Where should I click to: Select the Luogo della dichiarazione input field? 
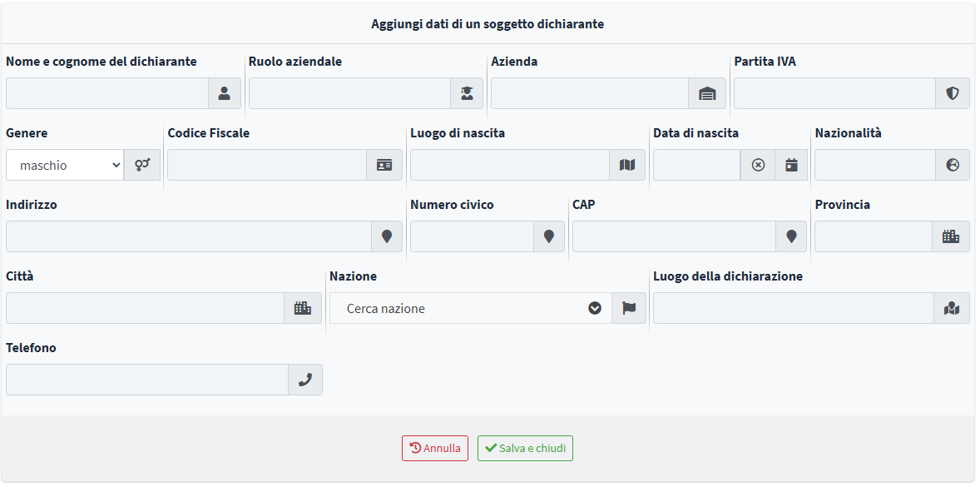794,308
